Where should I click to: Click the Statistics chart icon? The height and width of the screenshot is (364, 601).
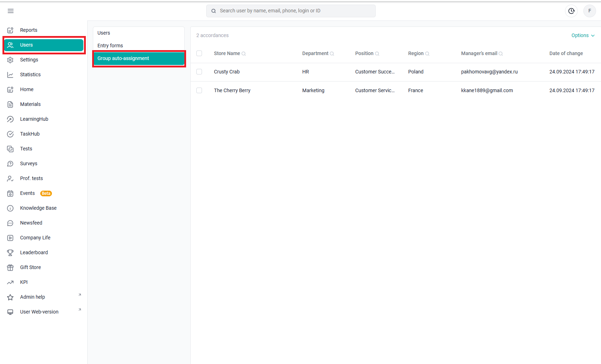click(x=10, y=75)
